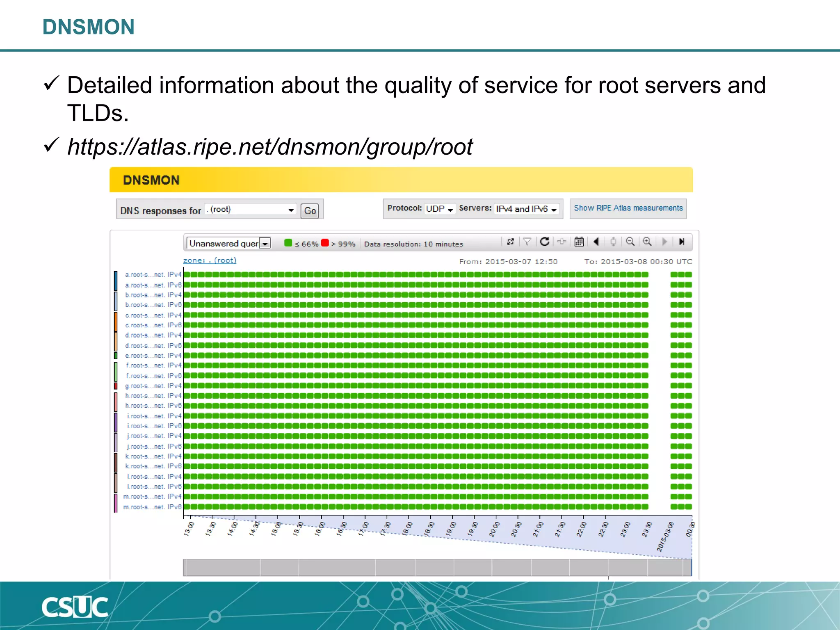Click the greyed vertical zoom icon
Viewport: 840px width, 630px height.
pyautogui.click(x=613, y=242)
